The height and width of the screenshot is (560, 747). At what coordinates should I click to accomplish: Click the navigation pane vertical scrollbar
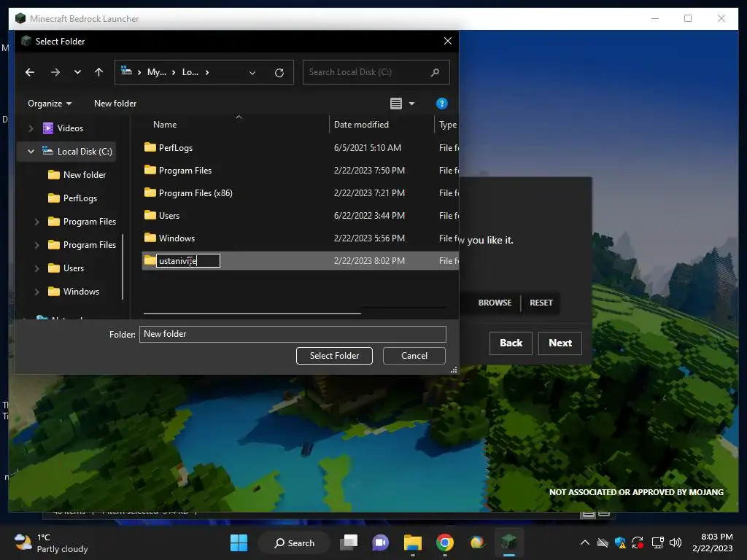point(123,267)
